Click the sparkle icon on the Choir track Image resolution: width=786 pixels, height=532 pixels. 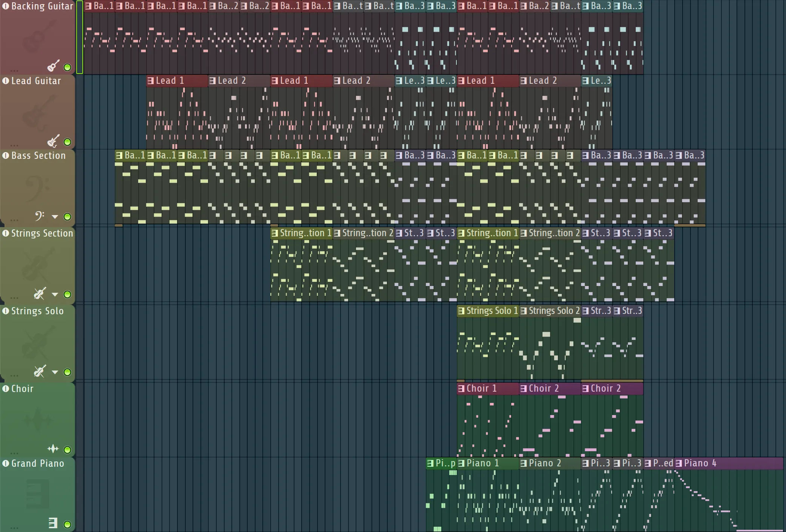click(53, 449)
